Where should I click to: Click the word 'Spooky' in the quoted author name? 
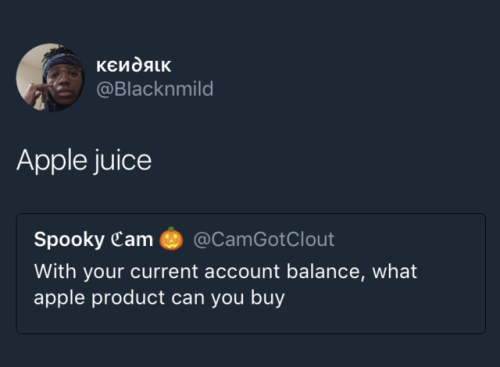(x=69, y=240)
